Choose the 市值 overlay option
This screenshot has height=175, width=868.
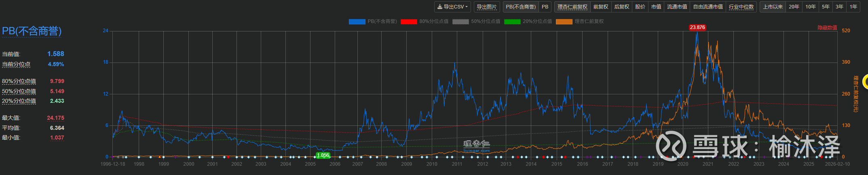(x=656, y=7)
